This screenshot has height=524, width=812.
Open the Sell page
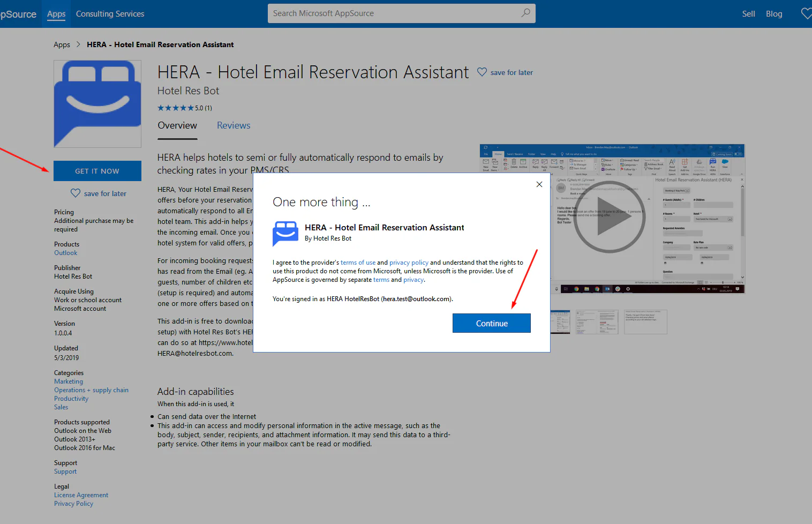click(748, 14)
